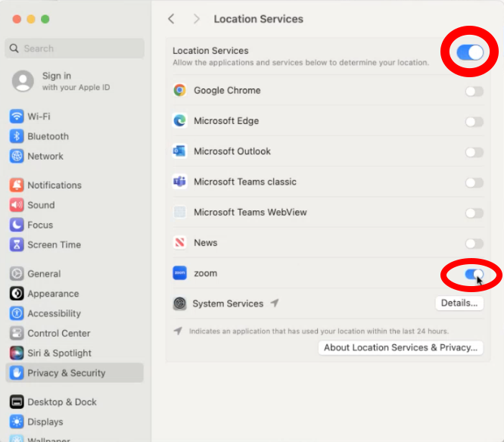Go back using the left chevron
504x442 pixels.
click(x=172, y=19)
